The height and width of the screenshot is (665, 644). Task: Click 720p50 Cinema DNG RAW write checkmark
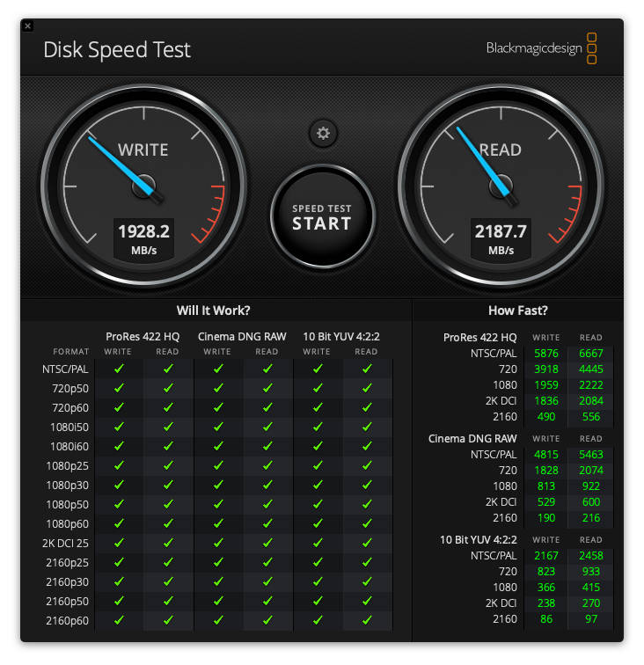pyautogui.click(x=218, y=388)
